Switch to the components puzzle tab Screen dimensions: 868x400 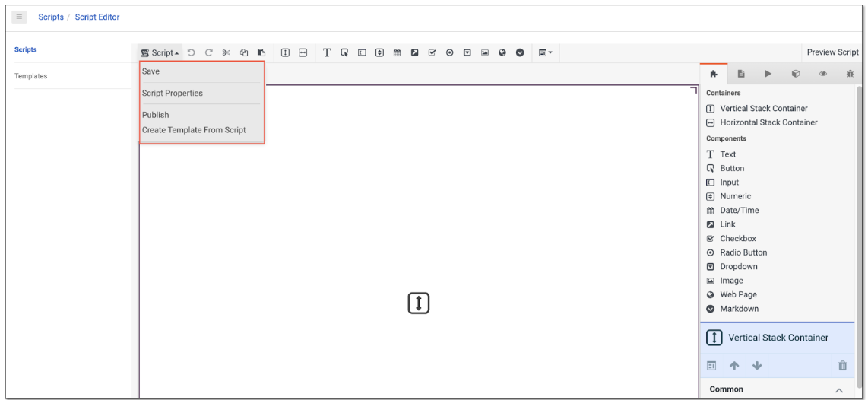pos(714,74)
